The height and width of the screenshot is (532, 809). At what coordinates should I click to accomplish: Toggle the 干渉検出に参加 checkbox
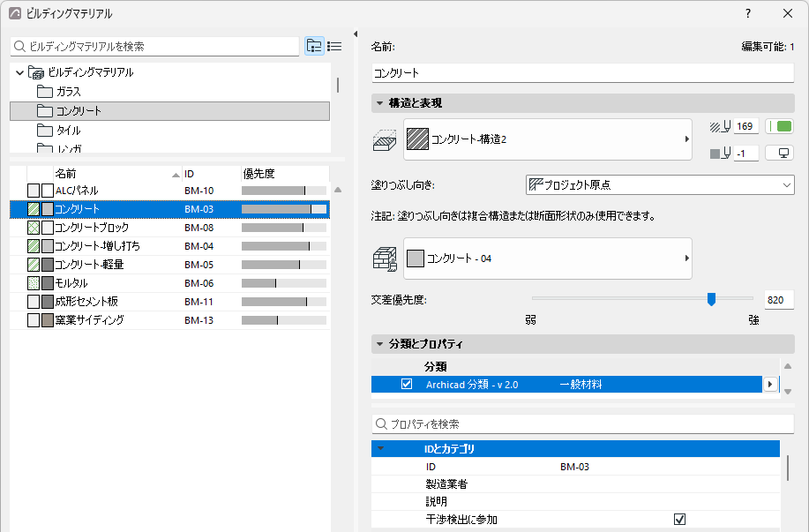pyautogui.click(x=679, y=519)
